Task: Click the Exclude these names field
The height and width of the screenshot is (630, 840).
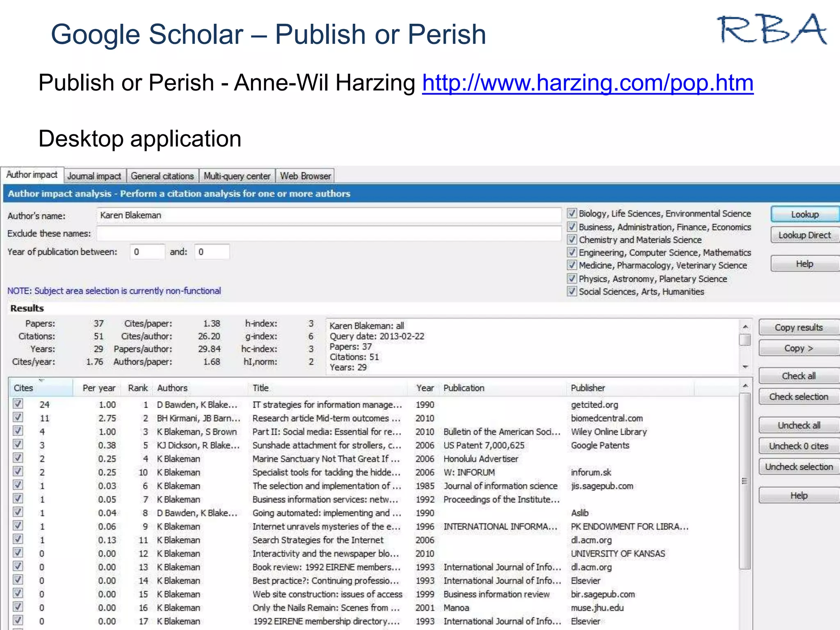Action: [x=329, y=233]
